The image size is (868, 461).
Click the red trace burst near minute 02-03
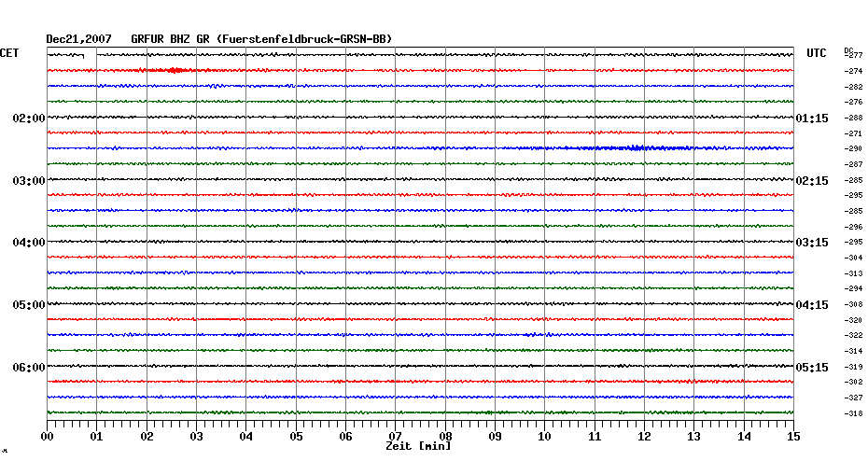(172, 70)
